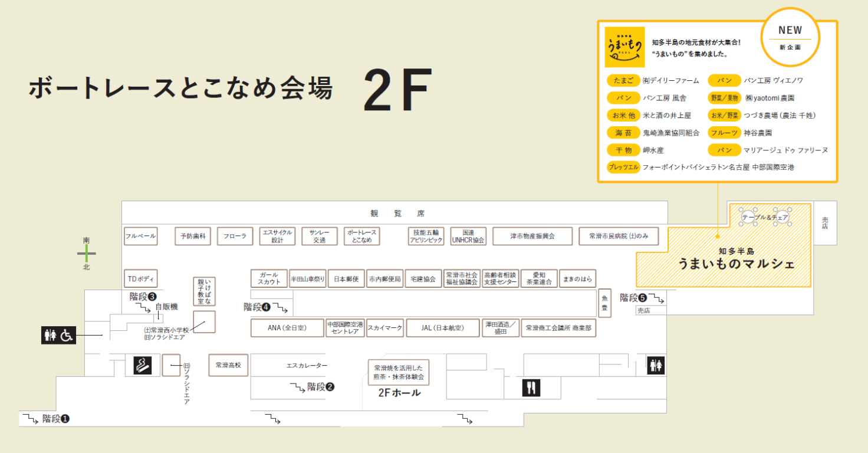The image size is (868, 453).
Task: Select the ANA（全日空） booth
Action: click(287, 328)
